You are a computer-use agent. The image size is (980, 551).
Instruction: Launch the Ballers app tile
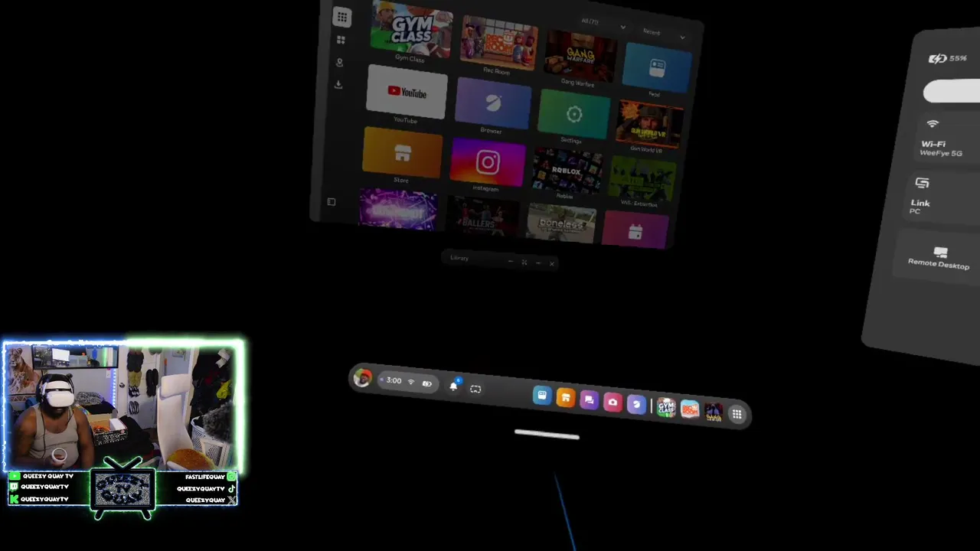tap(482, 217)
